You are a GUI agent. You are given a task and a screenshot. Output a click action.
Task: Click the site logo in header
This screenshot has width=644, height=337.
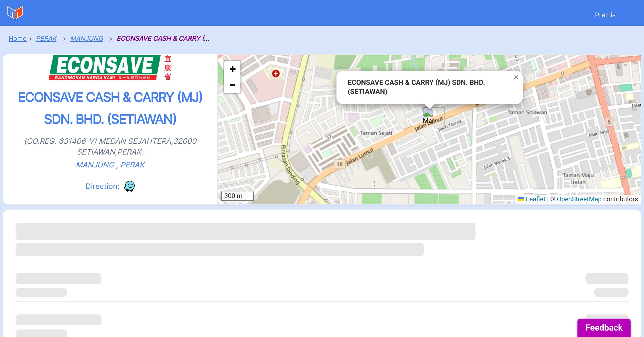pos(15,13)
